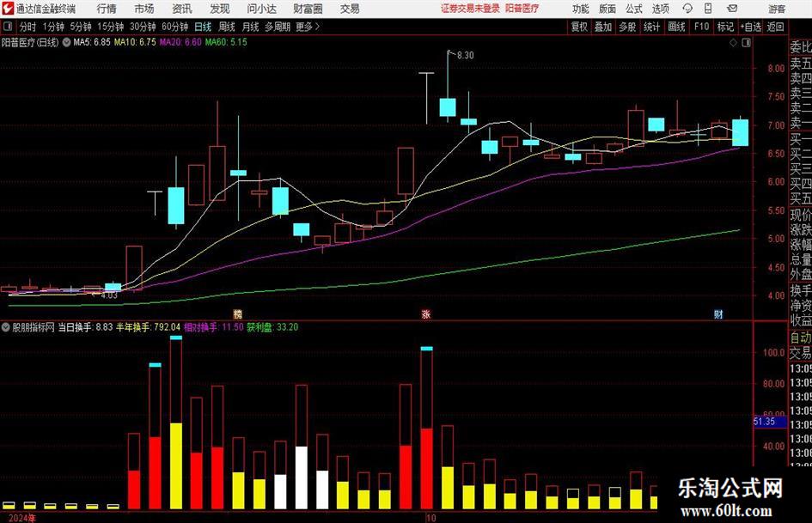Click the 阳普医疗 red stock name in title bar

point(522,9)
